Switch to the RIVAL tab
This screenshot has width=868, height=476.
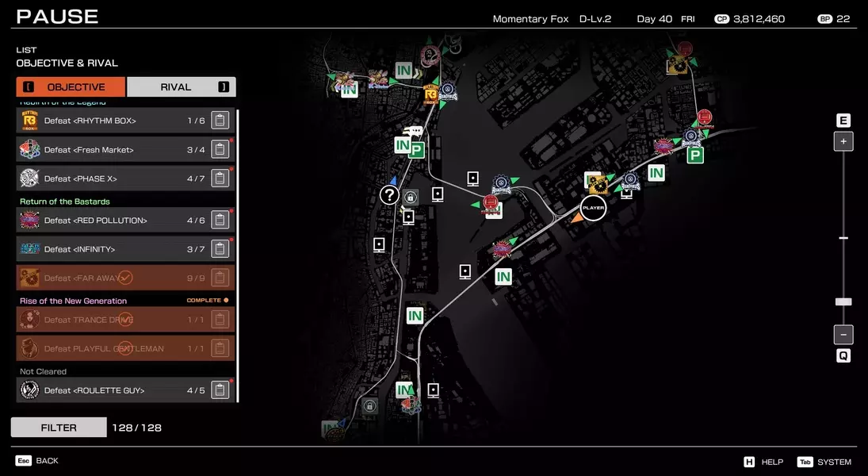[182, 87]
